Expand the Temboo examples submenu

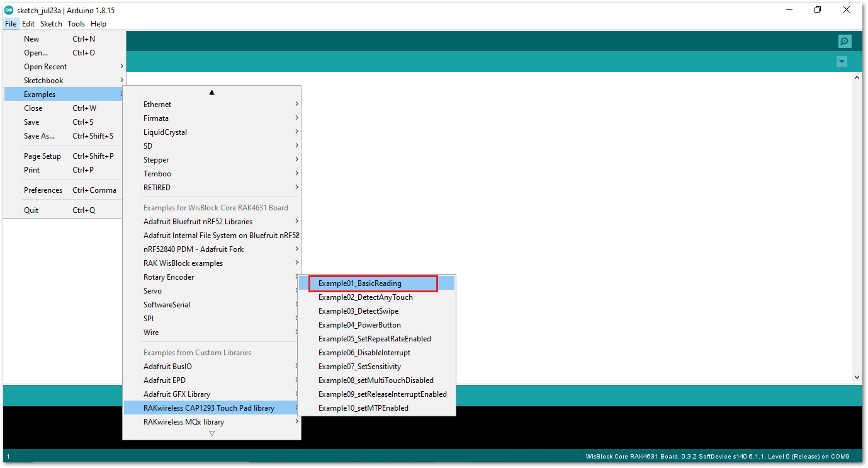212,174
